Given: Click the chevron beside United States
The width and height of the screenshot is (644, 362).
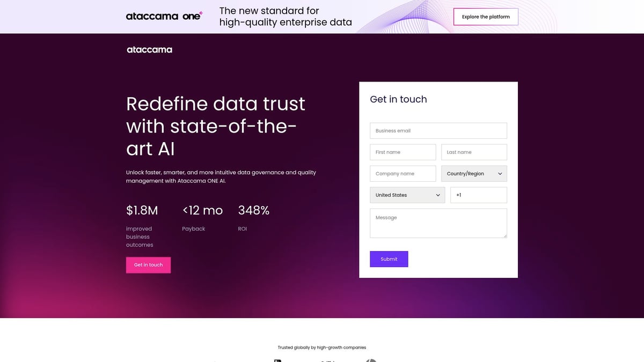Looking at the screenshot, I should (438, 195).
